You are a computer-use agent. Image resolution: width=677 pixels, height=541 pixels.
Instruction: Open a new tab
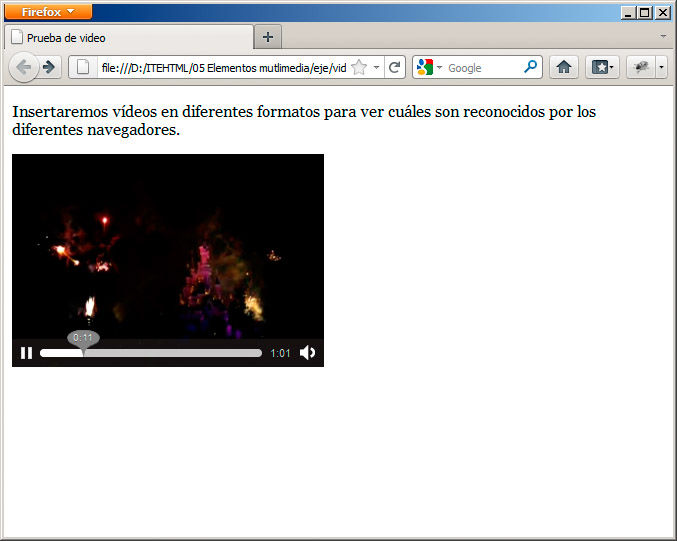[x=267, y=38]
